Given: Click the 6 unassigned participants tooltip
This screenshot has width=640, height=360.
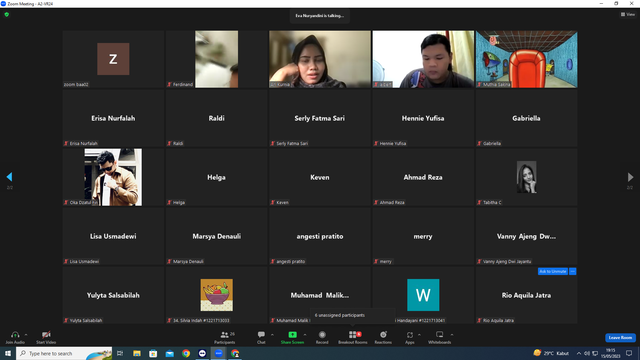Looking at the screenshot, I should coord(352,315).
